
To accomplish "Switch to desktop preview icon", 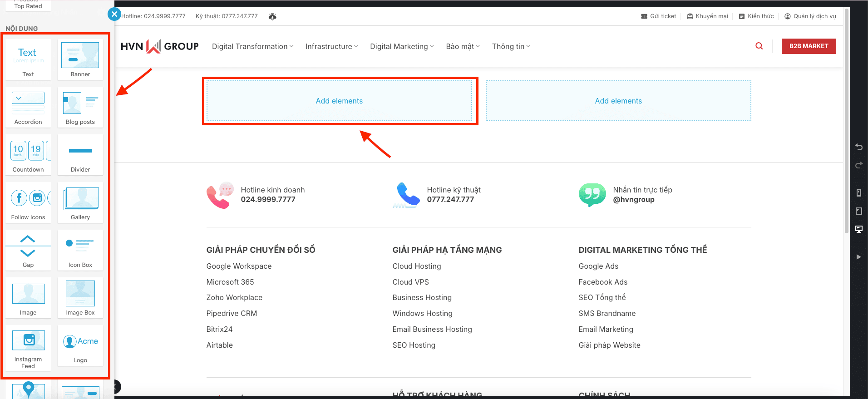I will click(858, 229).
